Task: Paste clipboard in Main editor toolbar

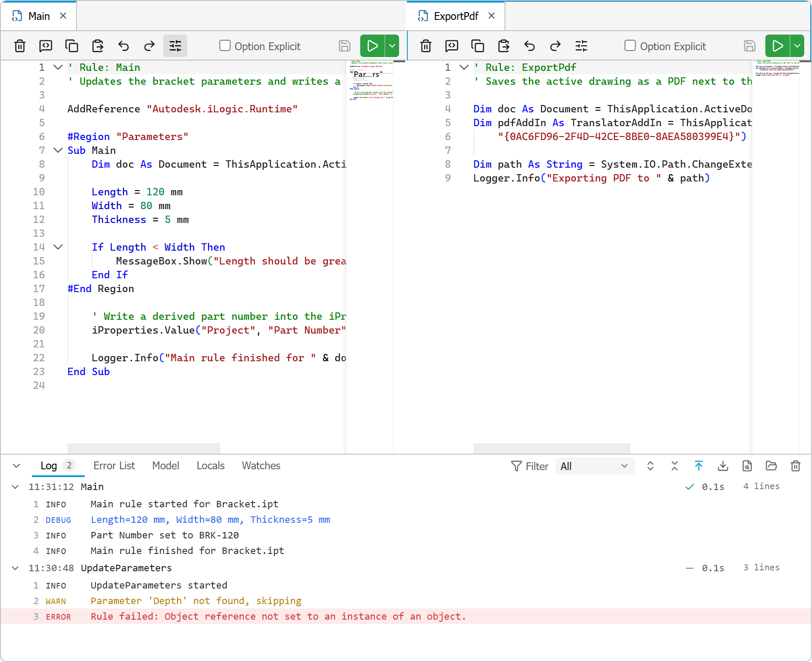Action: [98, 46]
